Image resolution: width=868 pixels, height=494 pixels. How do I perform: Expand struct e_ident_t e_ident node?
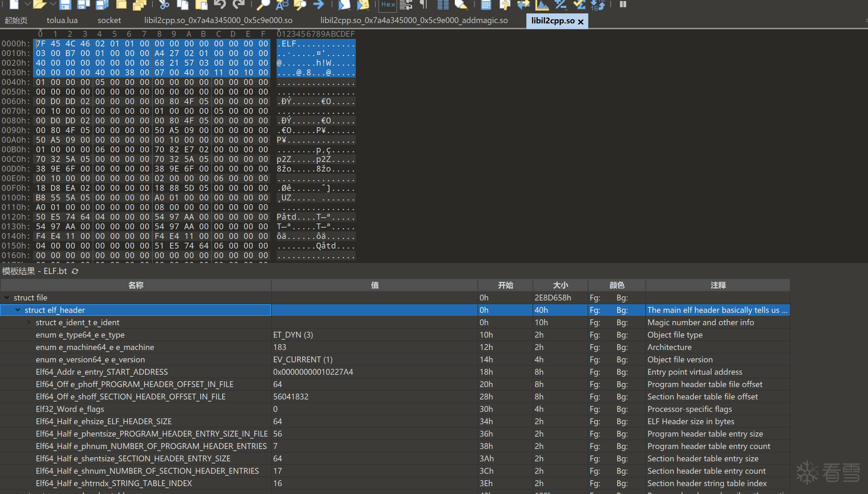coord(29,322)
